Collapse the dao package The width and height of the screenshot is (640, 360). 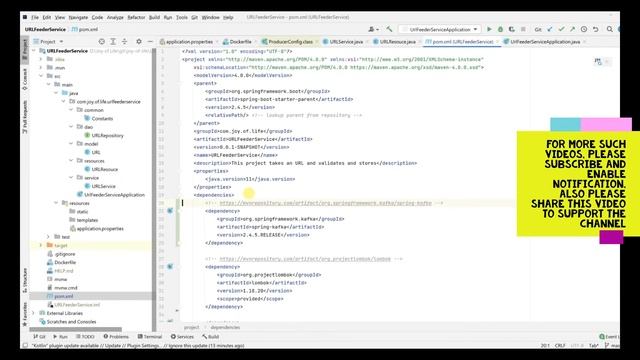click(x=71, y=127)
